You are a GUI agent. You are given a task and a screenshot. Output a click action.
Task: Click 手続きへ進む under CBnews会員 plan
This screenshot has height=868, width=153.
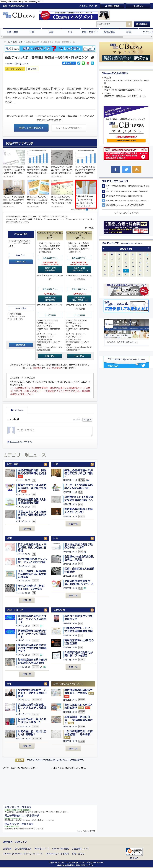(21, 261)
